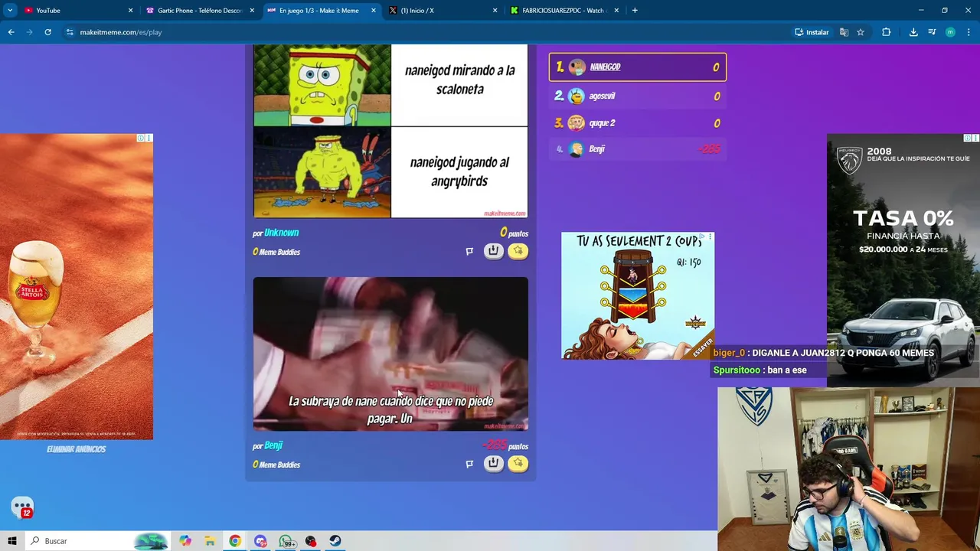
Task: Star the Unknown meme as favorite
Action: click(518, 251)
